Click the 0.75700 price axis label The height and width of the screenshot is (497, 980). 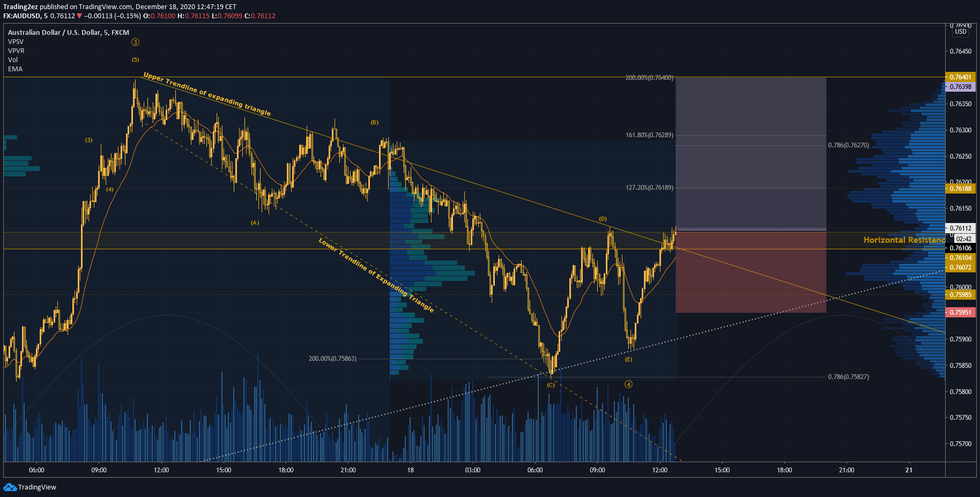960,444
